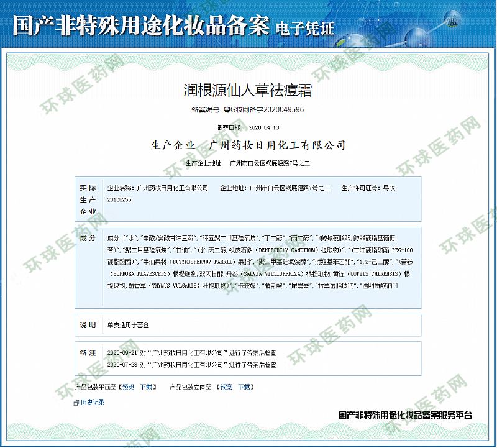Select the 2020-07-28 inspection remark entry

[191, 363]
